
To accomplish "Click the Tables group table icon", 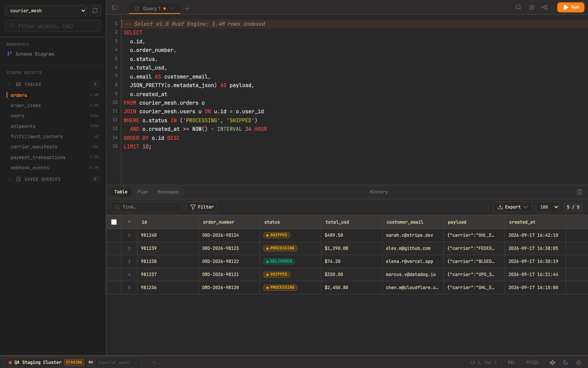I will 18,84.
